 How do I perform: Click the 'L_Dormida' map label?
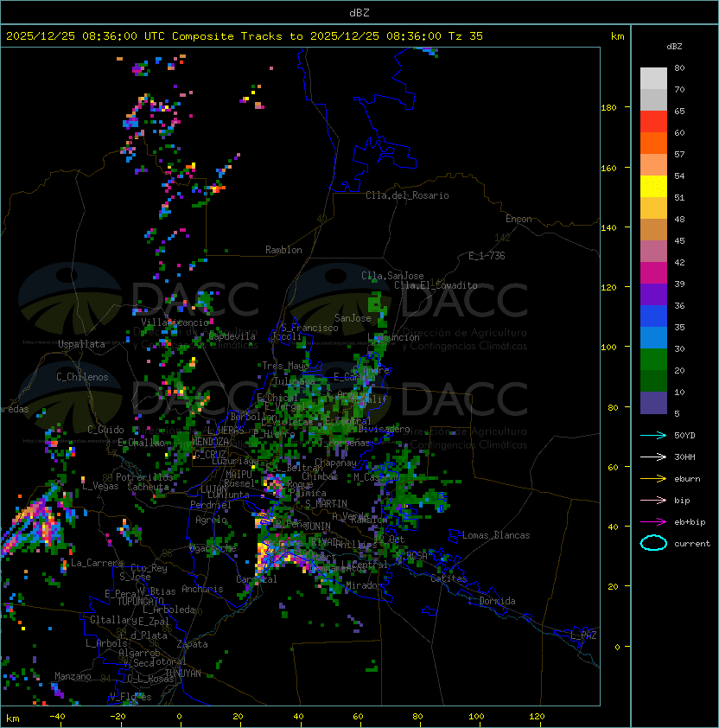pos(492,601)
